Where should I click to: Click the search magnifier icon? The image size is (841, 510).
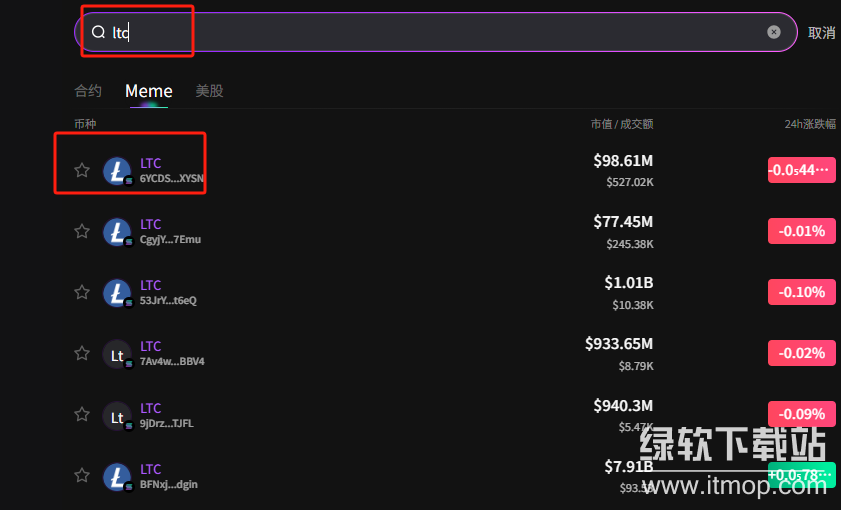pyautogui.click(x=98, y=32)
